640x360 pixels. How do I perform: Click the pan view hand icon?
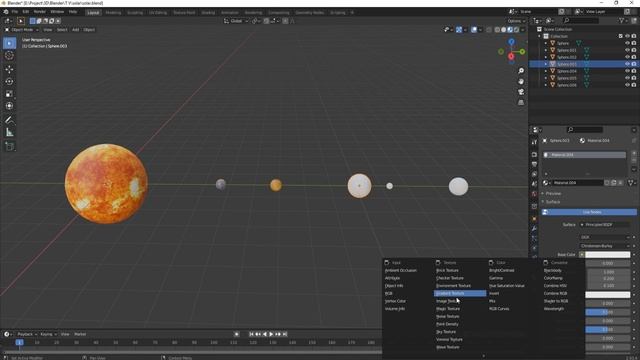pyautogui.click(x=521, y=82)
